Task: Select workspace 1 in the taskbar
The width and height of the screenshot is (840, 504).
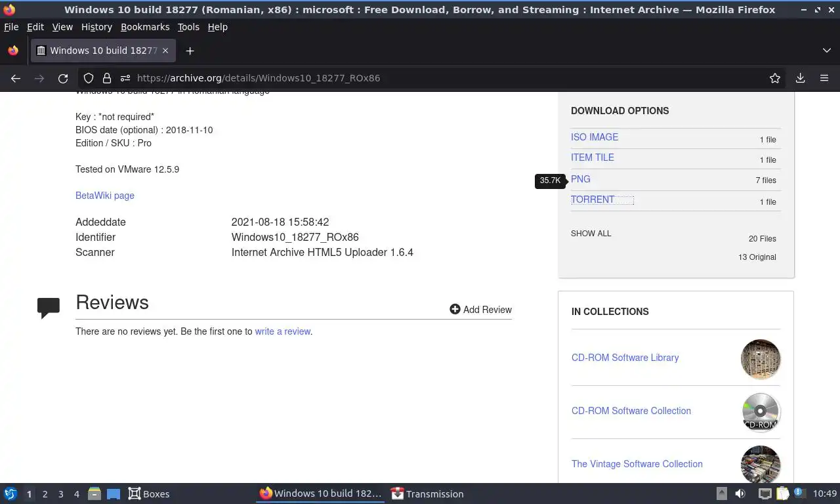Action: (29, 494)
